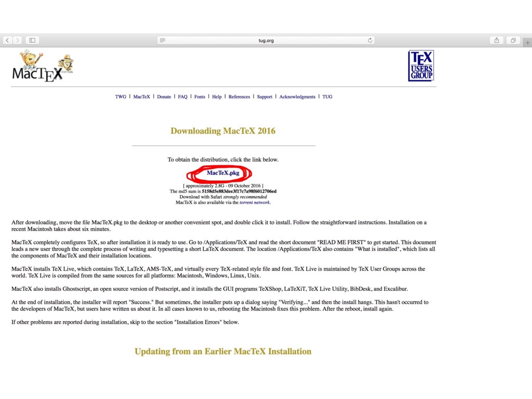The image size is (532, 399).
Task: Click the TeX Users Group logo
Action: point(421,65)
